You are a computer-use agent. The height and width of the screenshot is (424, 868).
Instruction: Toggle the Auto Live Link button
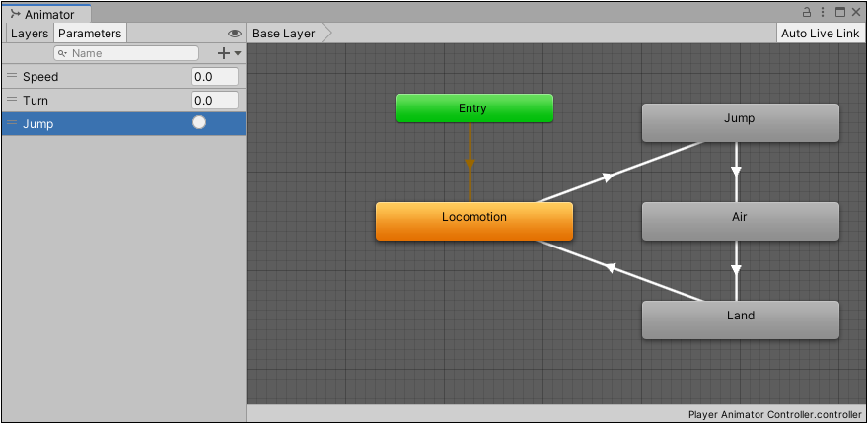820,34
